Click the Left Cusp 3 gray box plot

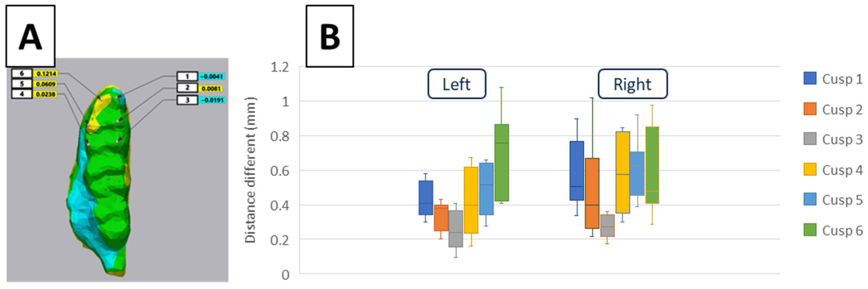click(456, 229)
